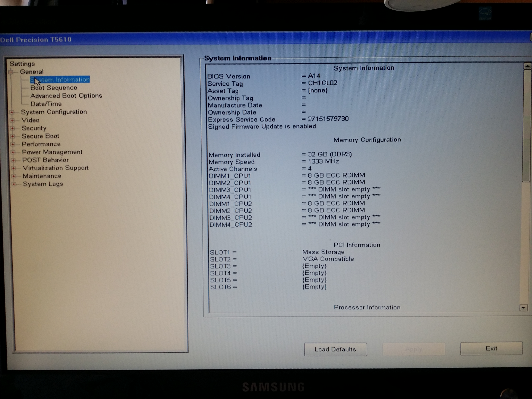The image size is (532, 399).
Task: Select the Date/Time settings item
Action: point(46,104)
